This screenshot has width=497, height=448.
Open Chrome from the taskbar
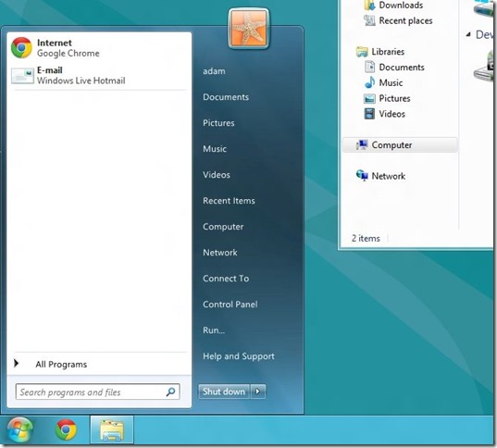coord(66,429)
